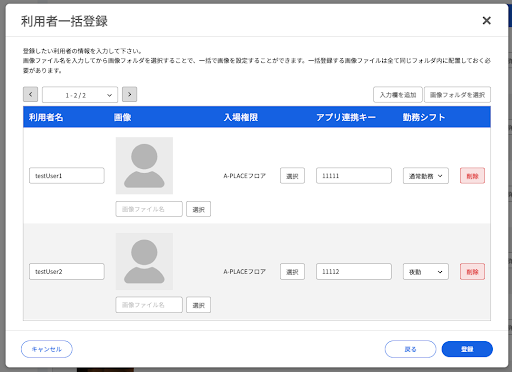Image resolution: width=512 pixels, height=372 pixels.
Task: Click the 入場権限 column header
Action: point(241,117)
